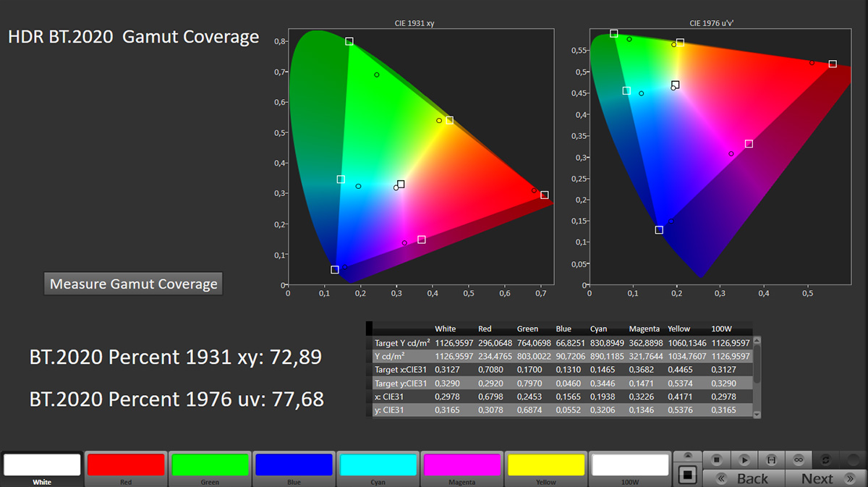Click the Cyan column header in the table
Screen dimensions: 868x487
(598, 329)
